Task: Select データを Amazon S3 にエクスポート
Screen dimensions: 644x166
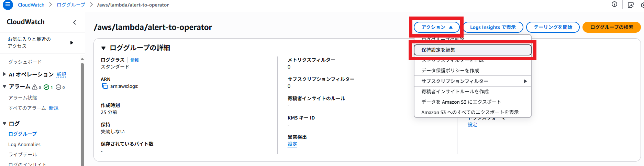Action: (461, 102)
